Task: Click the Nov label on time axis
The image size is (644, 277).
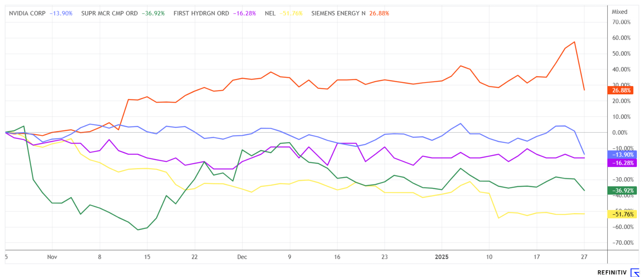Action: coord(52,257)
